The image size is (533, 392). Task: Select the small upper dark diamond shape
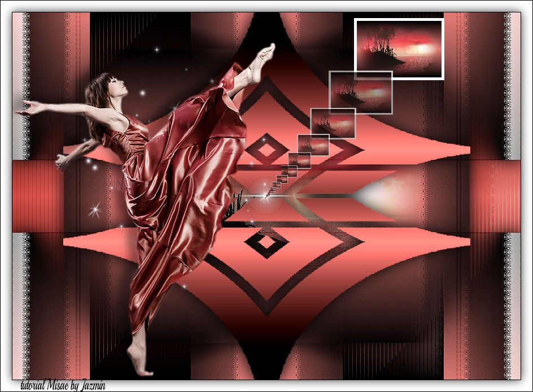[263, 146]
